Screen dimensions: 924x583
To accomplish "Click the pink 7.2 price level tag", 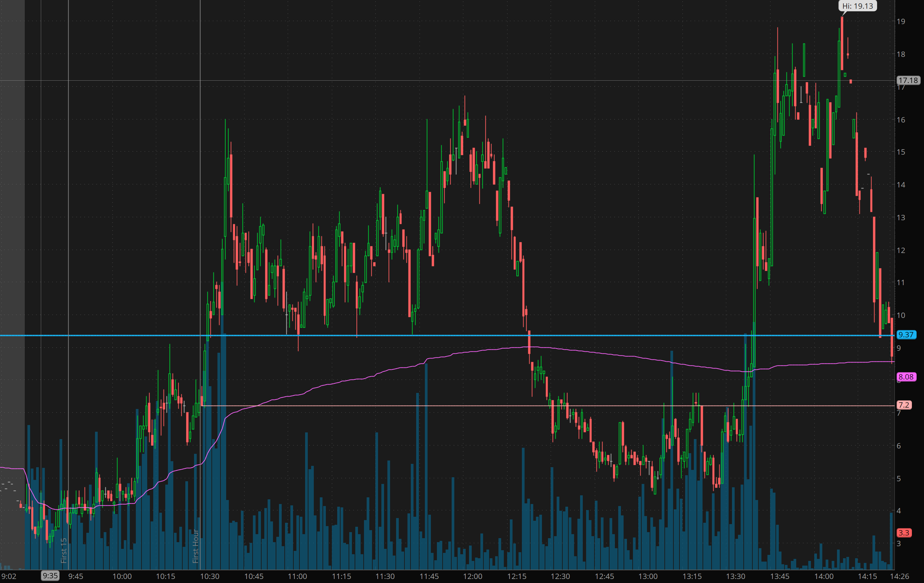I will click(x=903, y=405).
